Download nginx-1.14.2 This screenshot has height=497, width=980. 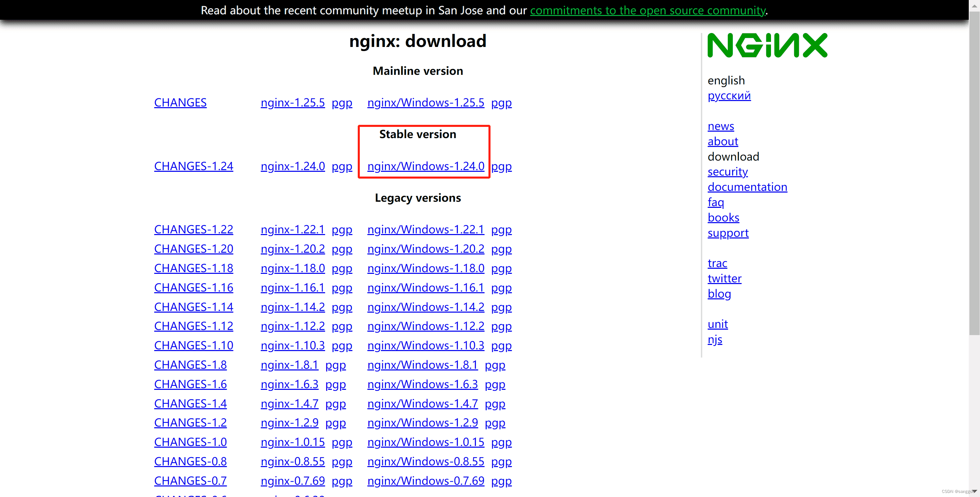click(x=292, y=307)
